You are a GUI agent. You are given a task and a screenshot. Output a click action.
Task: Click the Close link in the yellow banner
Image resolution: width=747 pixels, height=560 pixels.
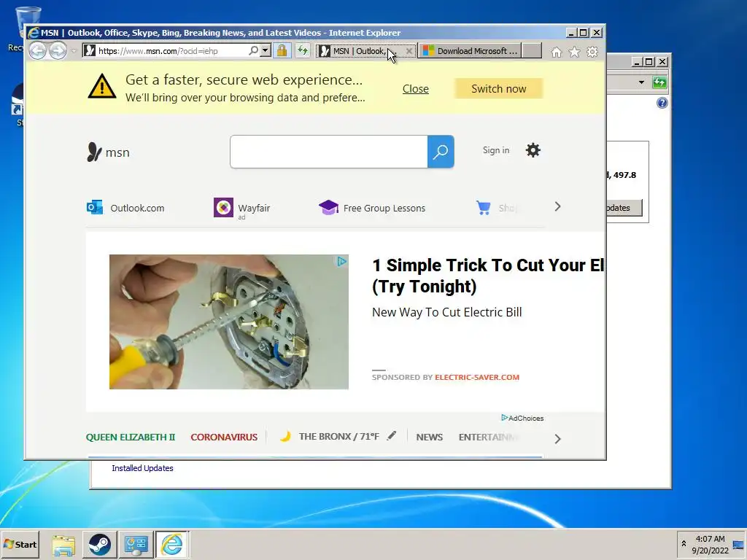[x=415, y=89]
